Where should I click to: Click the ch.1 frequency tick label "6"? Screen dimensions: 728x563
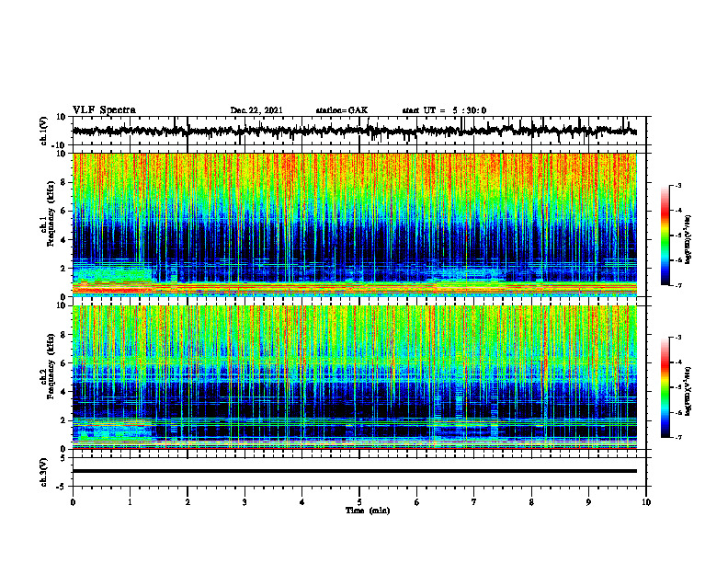[x=64, y=211]
